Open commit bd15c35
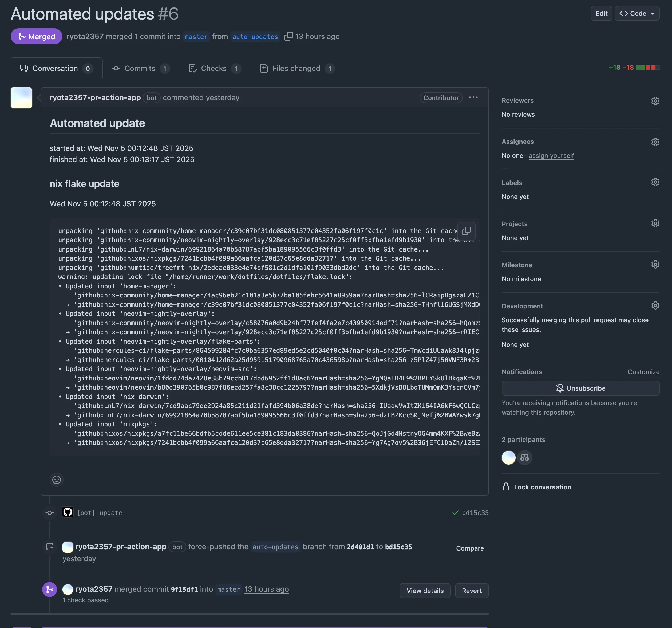672x628 pixels. [475, 512]
